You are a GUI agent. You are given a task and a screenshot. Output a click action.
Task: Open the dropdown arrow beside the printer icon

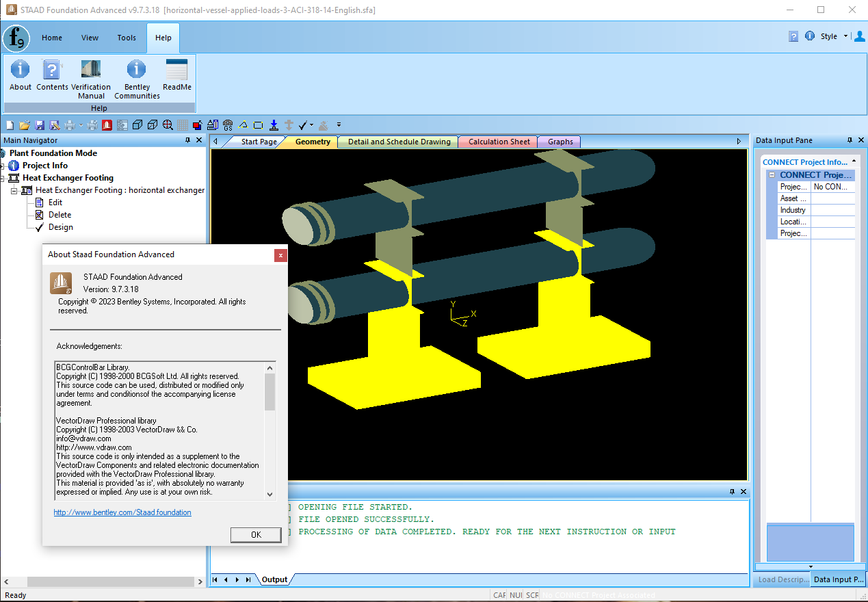click(x=81, y=125)
